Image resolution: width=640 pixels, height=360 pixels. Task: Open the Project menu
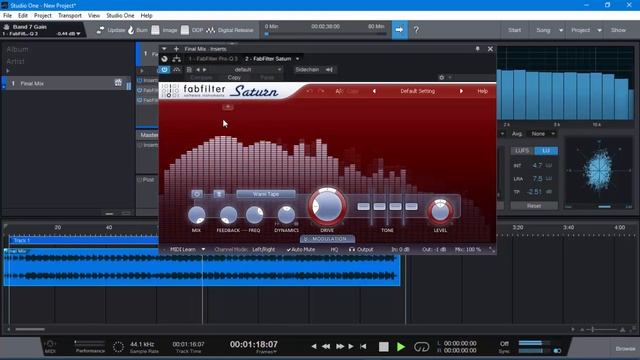click(42, 16)
